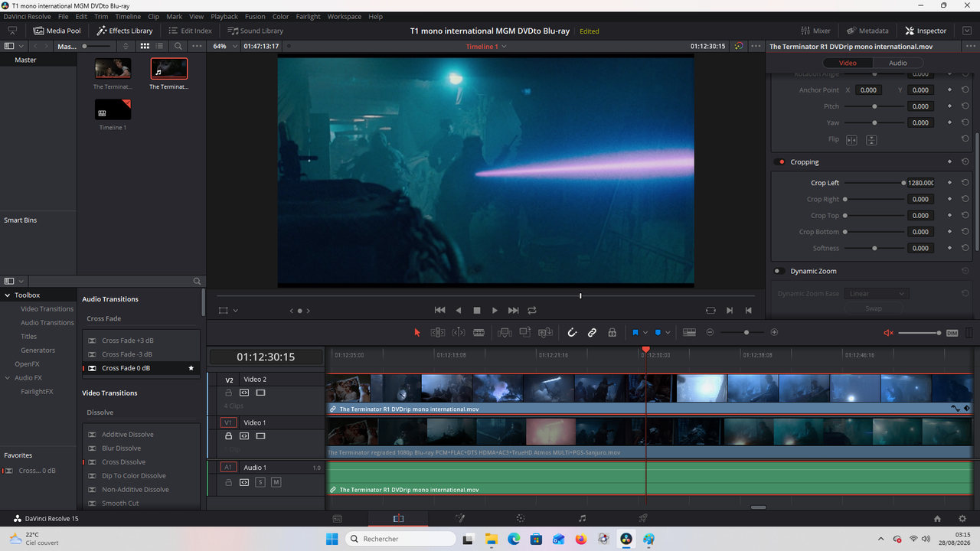The height and width of the screenshot is (551, 980).
Task: Open timeline view options icon
Action: (689, 332)
